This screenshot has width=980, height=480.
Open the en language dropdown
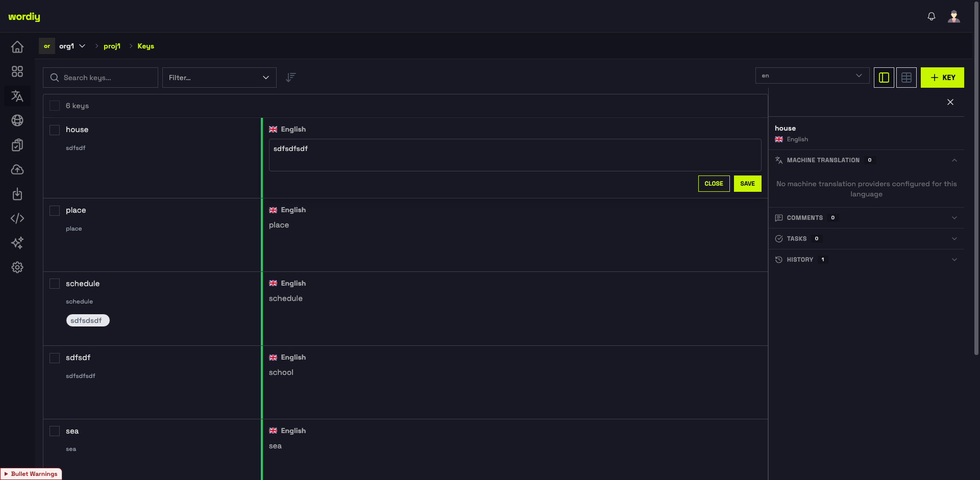click(x=812, y=75)
